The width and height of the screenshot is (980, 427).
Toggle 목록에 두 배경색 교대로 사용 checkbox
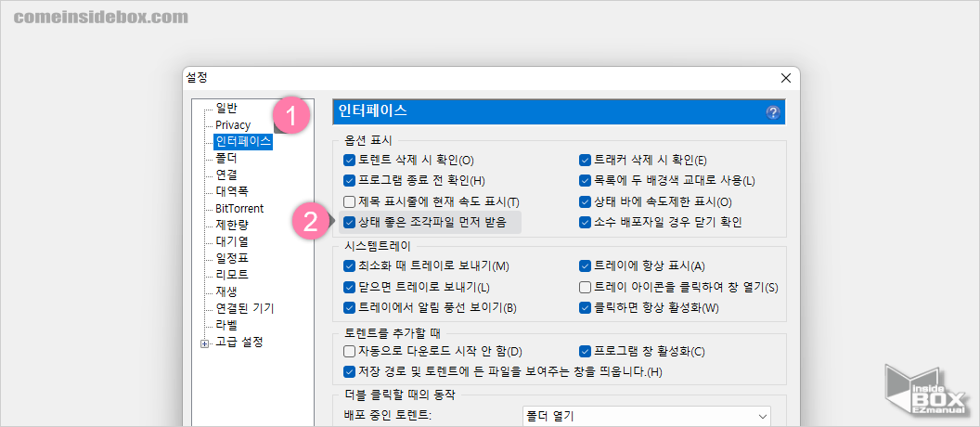click(x=585, y=181)
